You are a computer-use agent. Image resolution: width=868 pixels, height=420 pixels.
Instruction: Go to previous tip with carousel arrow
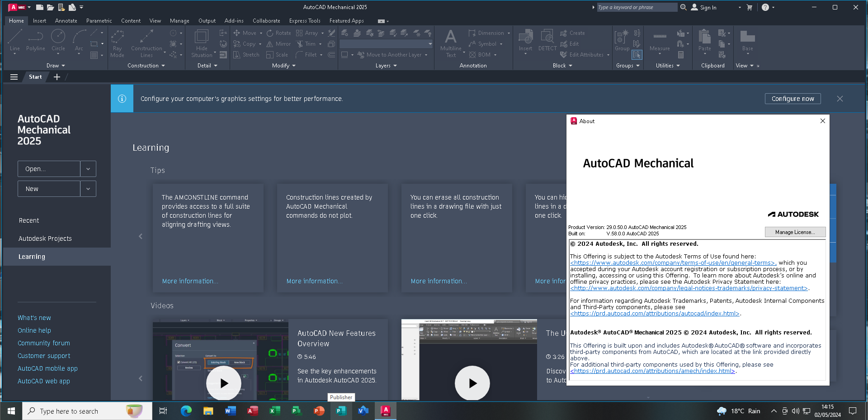click(141, 236)
